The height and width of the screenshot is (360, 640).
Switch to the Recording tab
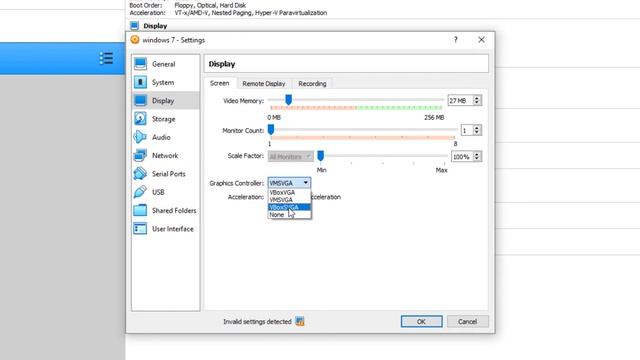tap(312, 84)
